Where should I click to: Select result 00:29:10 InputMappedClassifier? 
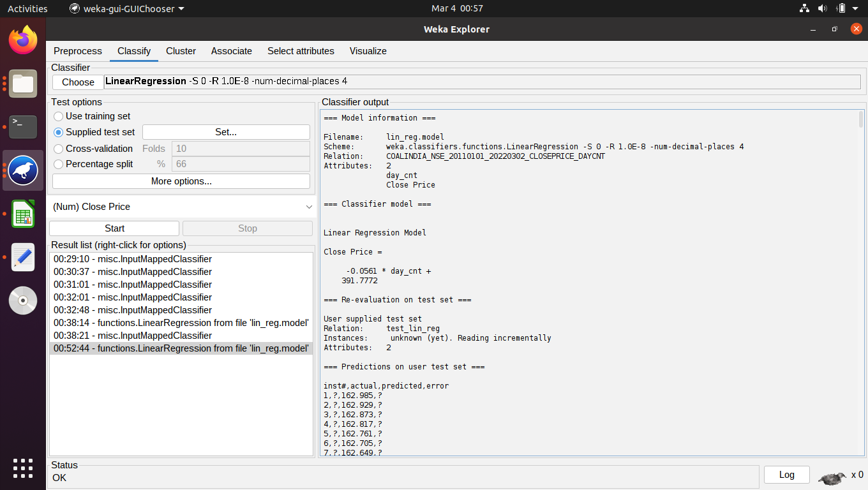pyautogui.click(x=181, y=259)
